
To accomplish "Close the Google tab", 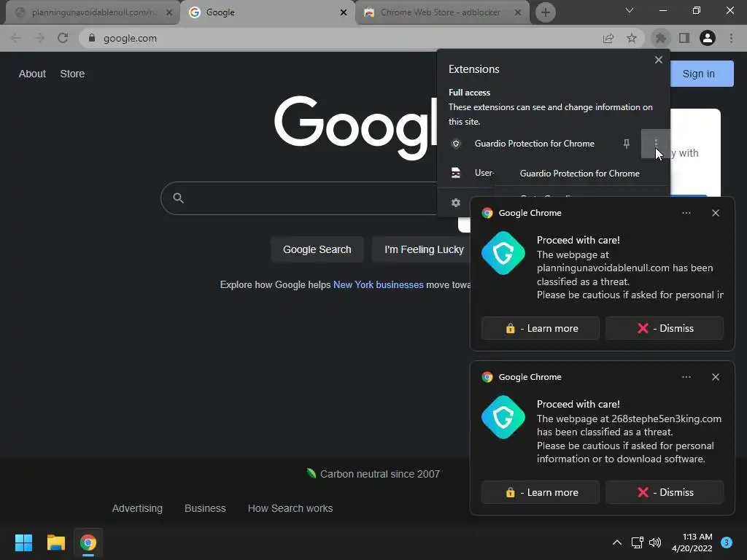I will tap(344, 12).
